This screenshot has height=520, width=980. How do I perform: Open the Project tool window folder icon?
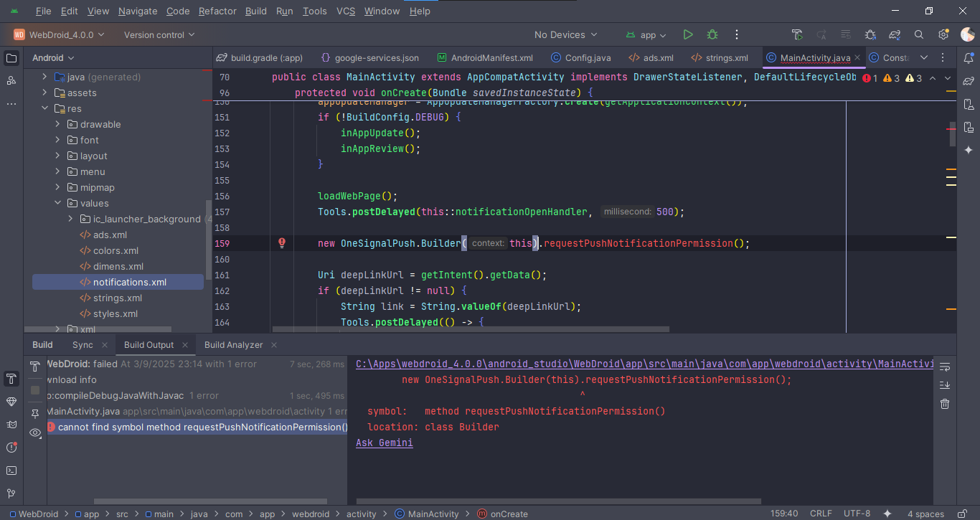click(x=11, y=58)
